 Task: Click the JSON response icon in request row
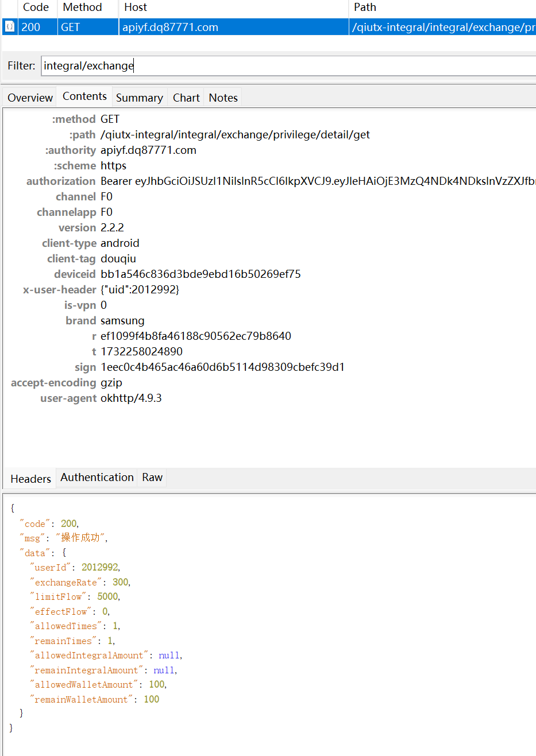10,27
